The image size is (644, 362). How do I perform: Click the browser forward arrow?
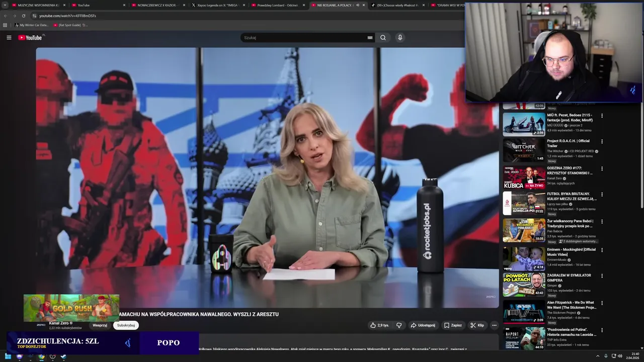coord(14,16)
